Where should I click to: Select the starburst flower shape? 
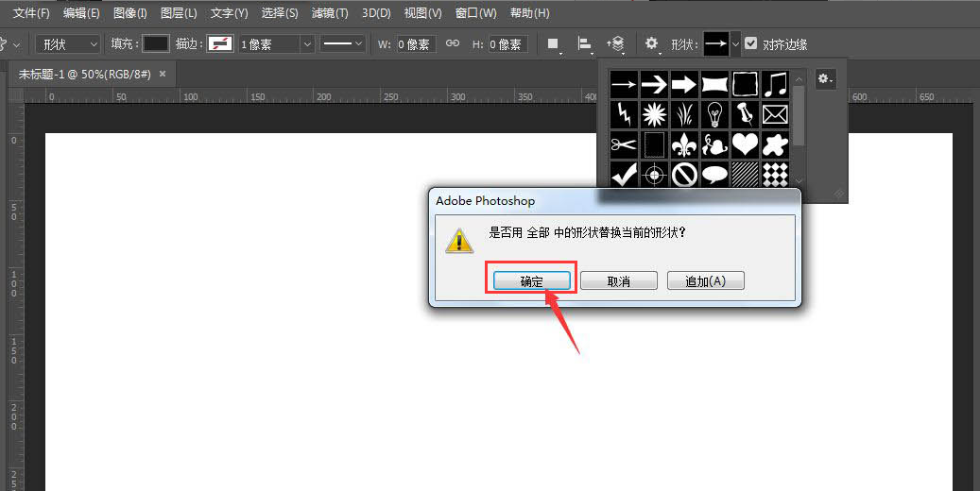point(654,114)
